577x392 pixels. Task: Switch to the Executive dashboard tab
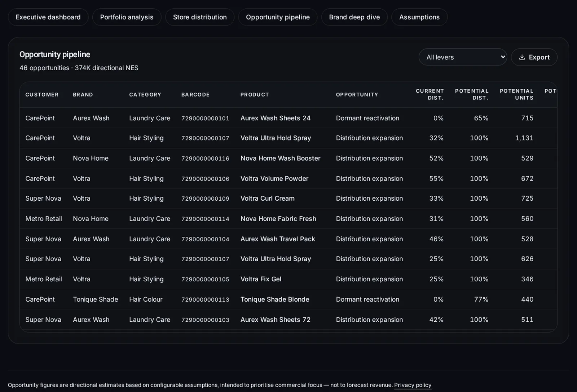pos(48,17)
